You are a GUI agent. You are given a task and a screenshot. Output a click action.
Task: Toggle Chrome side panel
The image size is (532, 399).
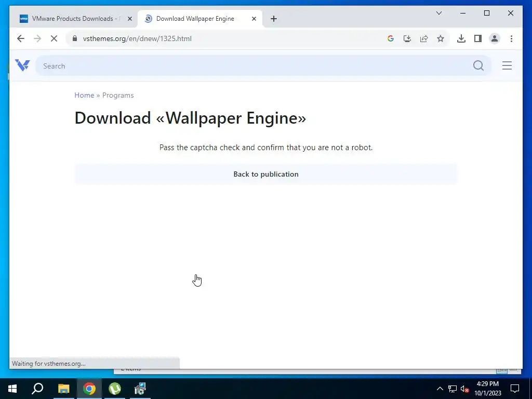coord(478,38)
